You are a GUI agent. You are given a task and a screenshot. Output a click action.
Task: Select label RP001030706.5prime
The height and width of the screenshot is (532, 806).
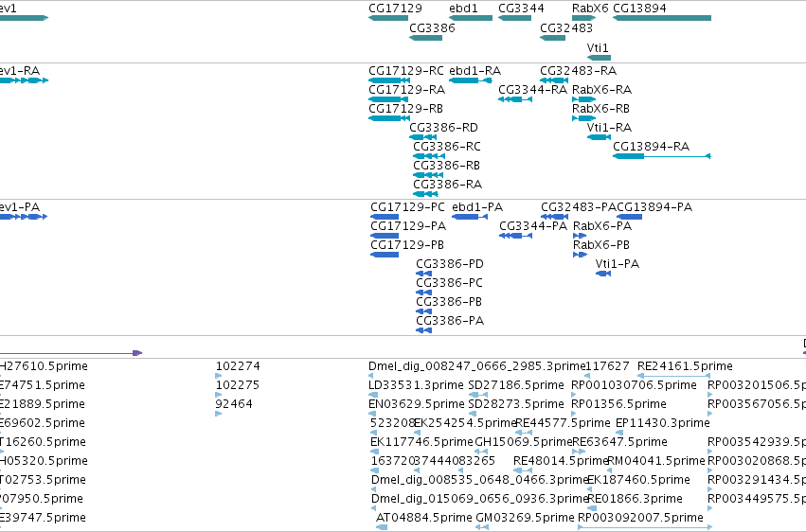(x=634, y=385)
